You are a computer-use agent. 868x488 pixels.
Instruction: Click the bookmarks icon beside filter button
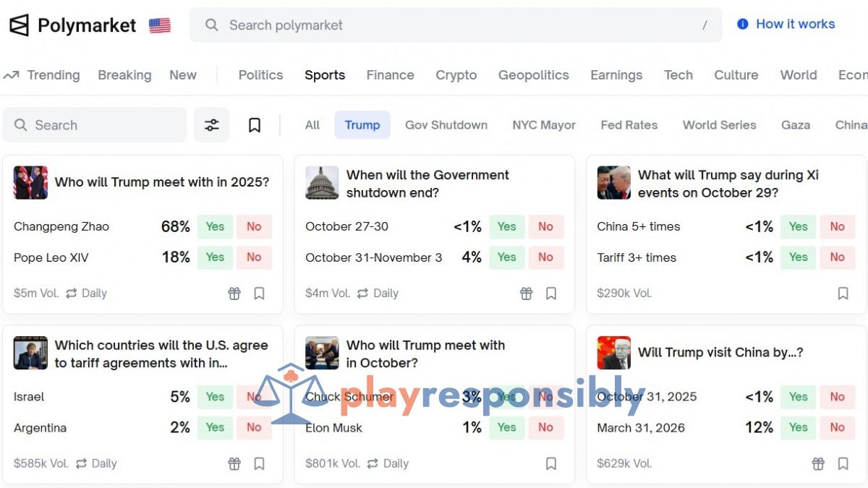tap(255, 125)
